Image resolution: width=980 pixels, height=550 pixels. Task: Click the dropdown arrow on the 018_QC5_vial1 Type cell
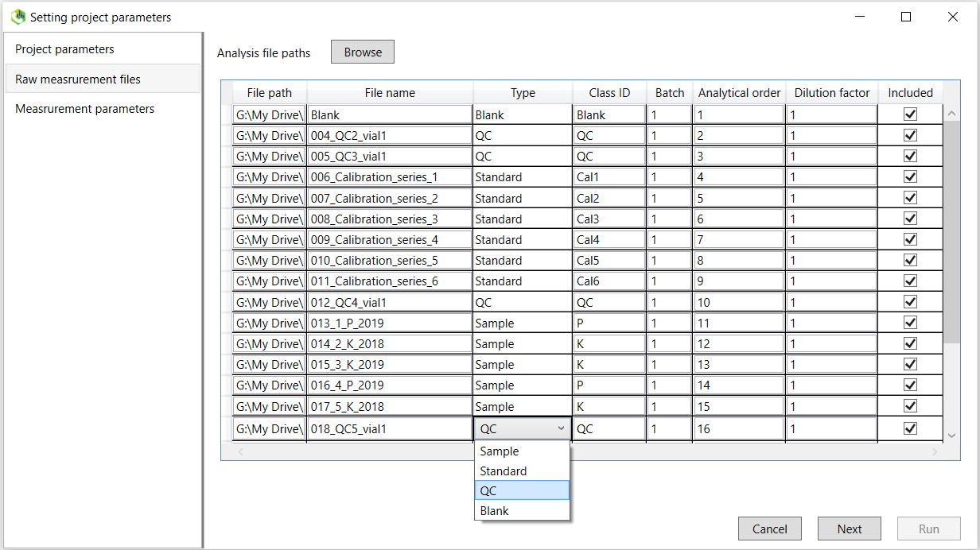coord(562,428)
